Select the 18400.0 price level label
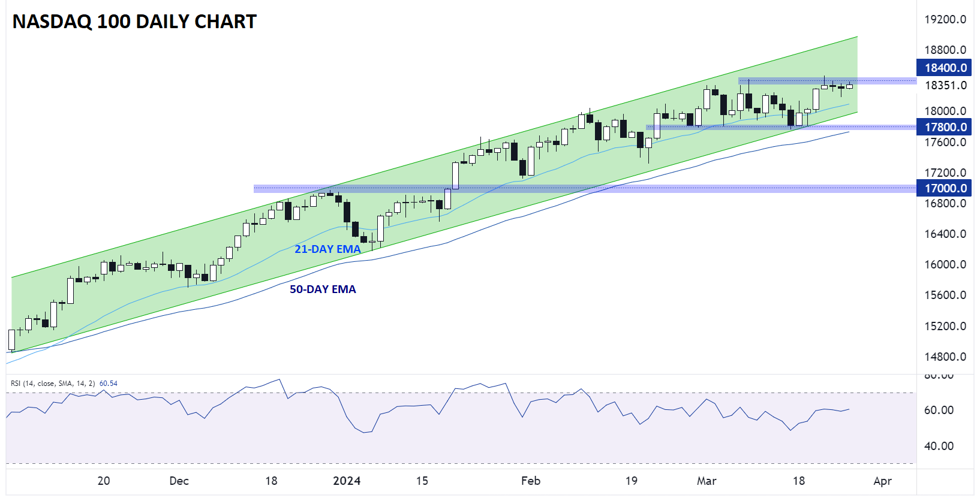Viewport: 980px width, 498px height. (945, 68)
